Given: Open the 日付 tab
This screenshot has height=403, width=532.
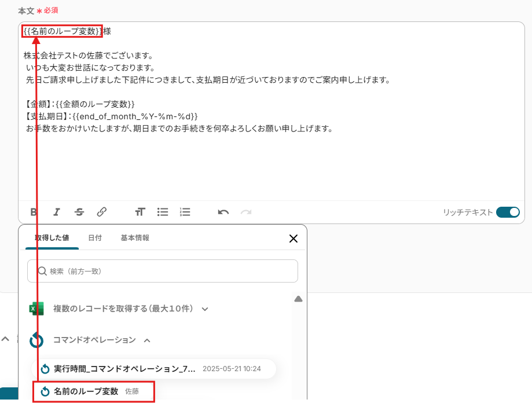Looking at the screenshot, I should coord(95,238).
